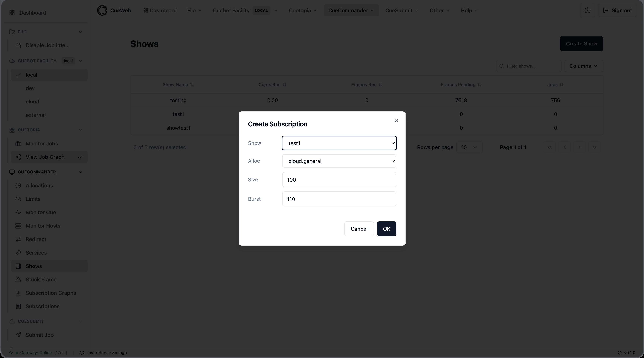
Task: Open the Show dropdown set to test1
Action: coord(339,143)
